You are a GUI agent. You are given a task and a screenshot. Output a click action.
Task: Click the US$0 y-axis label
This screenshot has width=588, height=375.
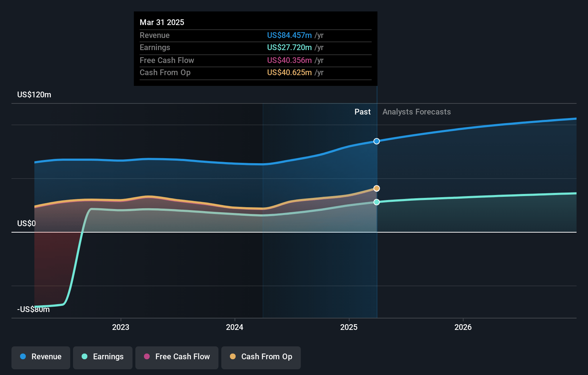tap(26, 224)
